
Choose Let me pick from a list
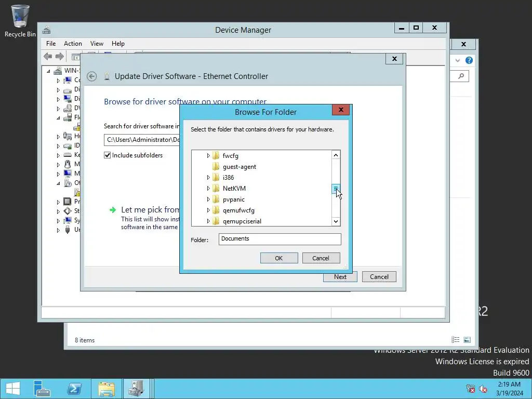pyautogui.click(x=150, y=210)
